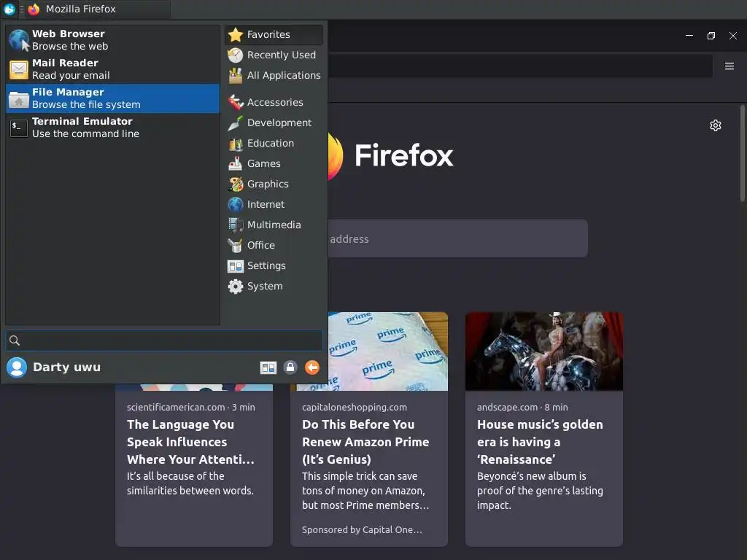747x560 pixels.
Task: Open the Whisker menu mouse icon
Action: (9, 9)
